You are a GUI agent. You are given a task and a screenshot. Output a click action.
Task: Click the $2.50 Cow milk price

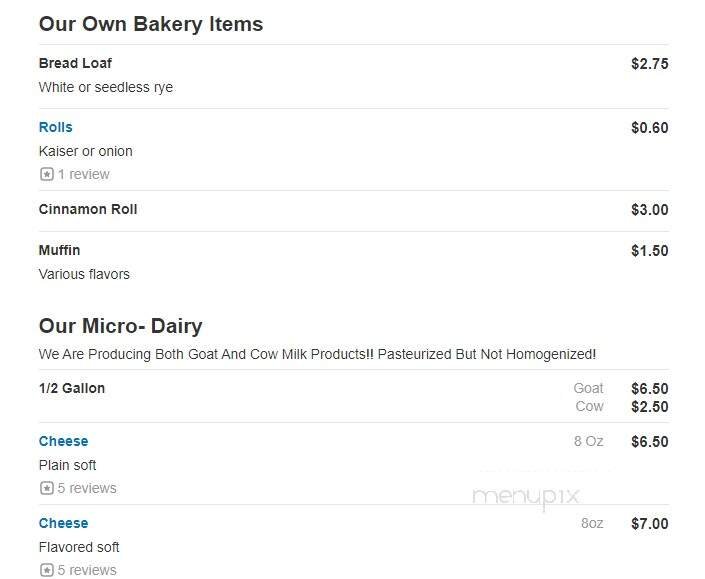[649, 407]
